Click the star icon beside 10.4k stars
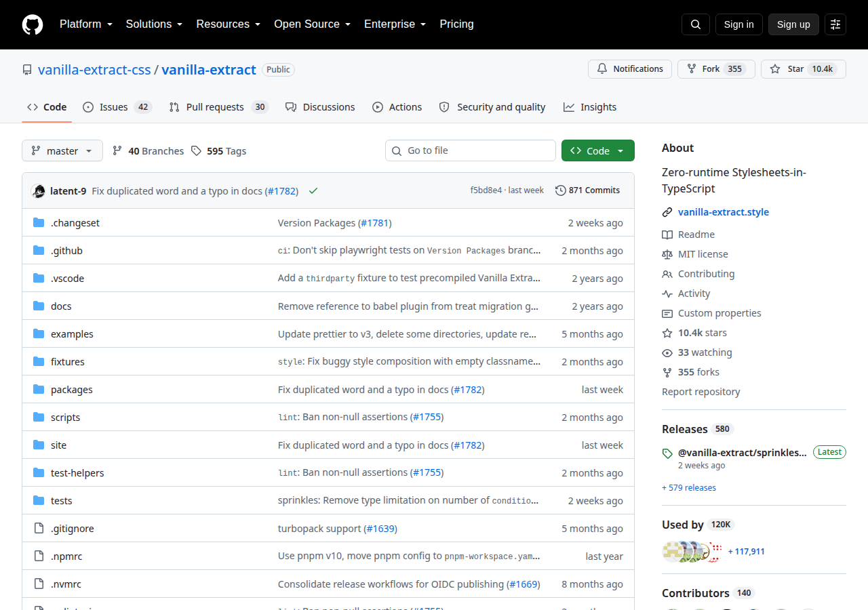868x610 pixels. (667, 333)
